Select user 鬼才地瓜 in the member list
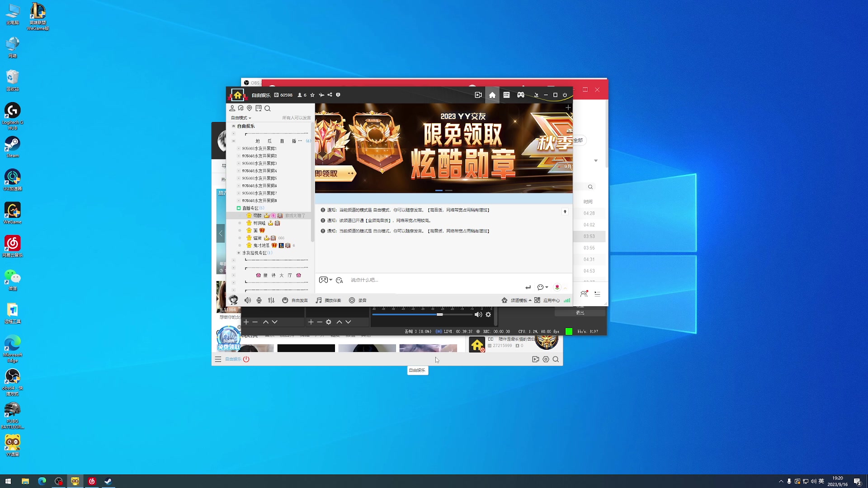 pyautogui.click(x=261, y=245)
